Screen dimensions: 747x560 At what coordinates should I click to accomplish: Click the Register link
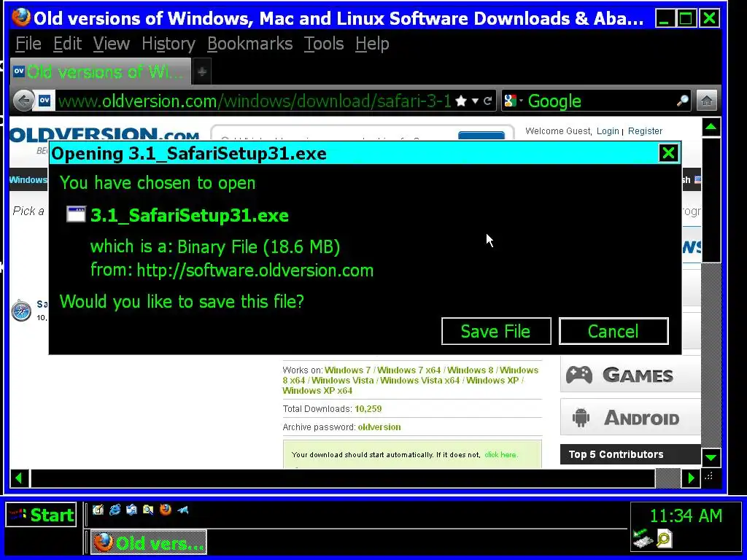click(x=645, y=131)
